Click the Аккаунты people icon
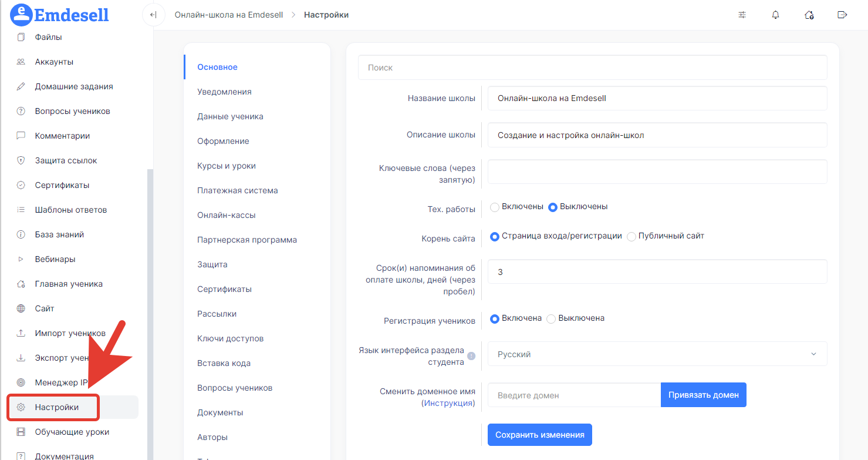The width and height of the screenshot is (868, 460). (21, 62)
